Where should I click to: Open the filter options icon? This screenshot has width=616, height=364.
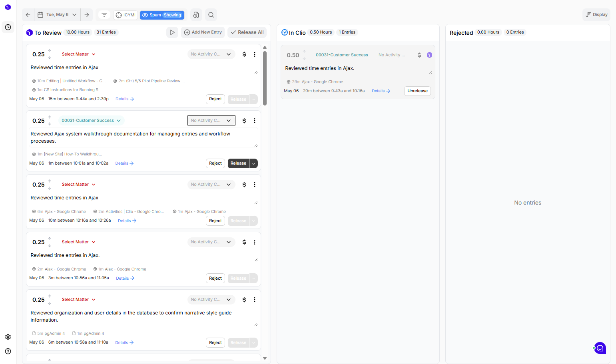coord(104,15)
